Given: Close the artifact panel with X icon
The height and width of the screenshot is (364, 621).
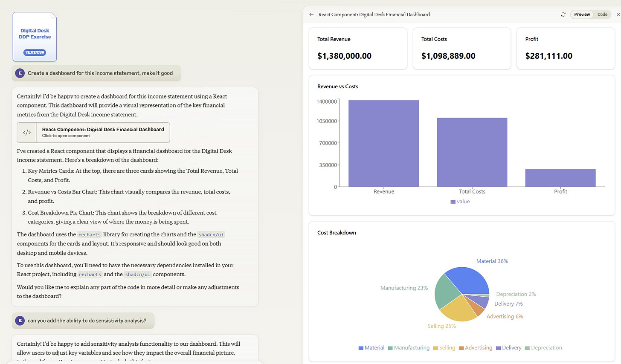Looking at the screenshot, I should [x=618, y=14].
